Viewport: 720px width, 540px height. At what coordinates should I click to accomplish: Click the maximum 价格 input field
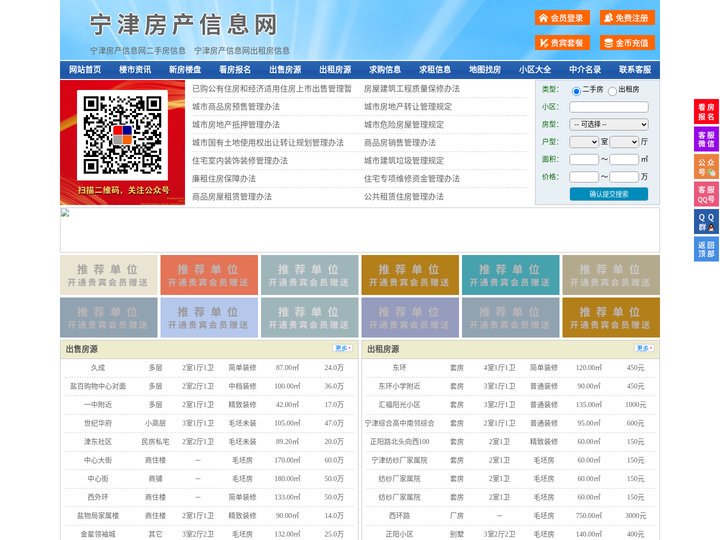click(624, 177)
